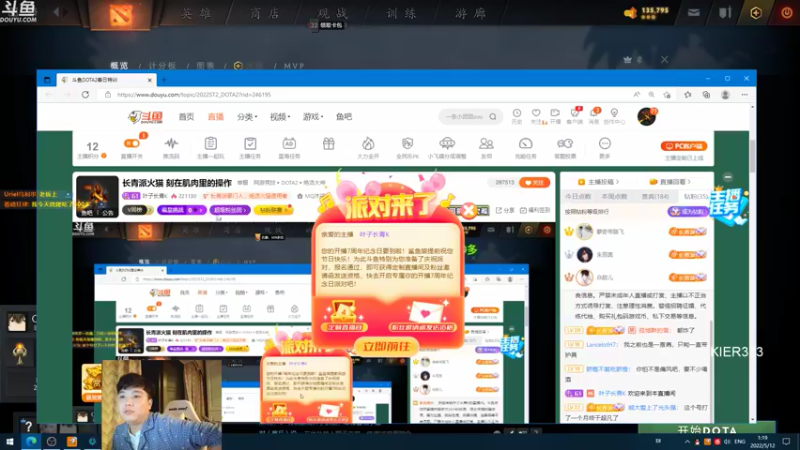Click the 分享 share link
Viewport: 800px width, 450px height.
pyautogui.click(x=505, y=210)
